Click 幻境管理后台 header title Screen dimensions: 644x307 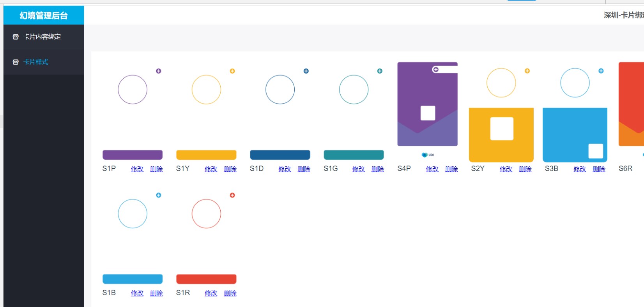[x=44, y=15]
